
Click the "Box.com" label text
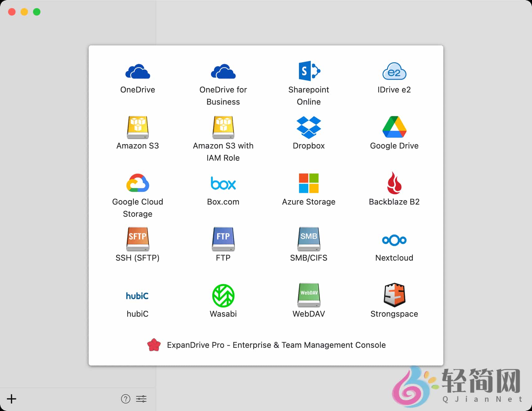click(x=223, y=202)
